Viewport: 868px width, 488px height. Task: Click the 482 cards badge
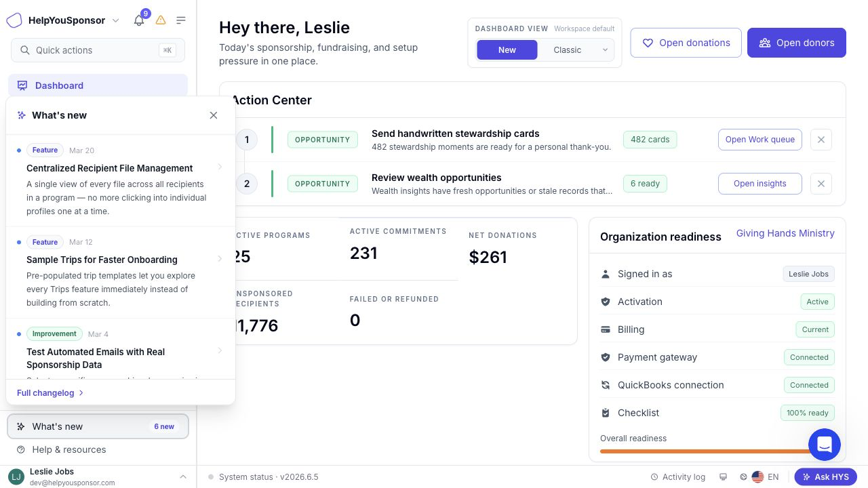click(x=650, y=140)
